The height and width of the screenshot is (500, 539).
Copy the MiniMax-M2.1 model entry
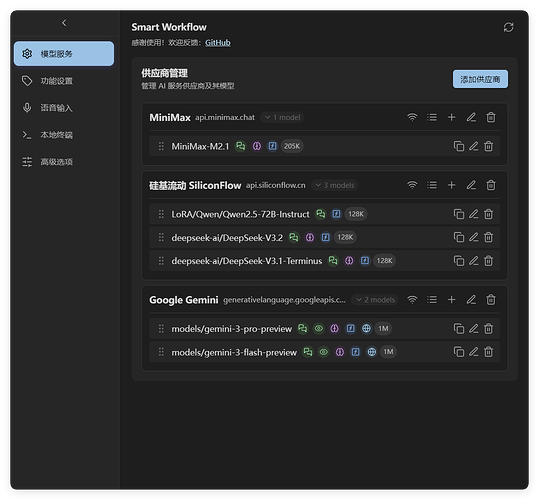tap(459, 146)
